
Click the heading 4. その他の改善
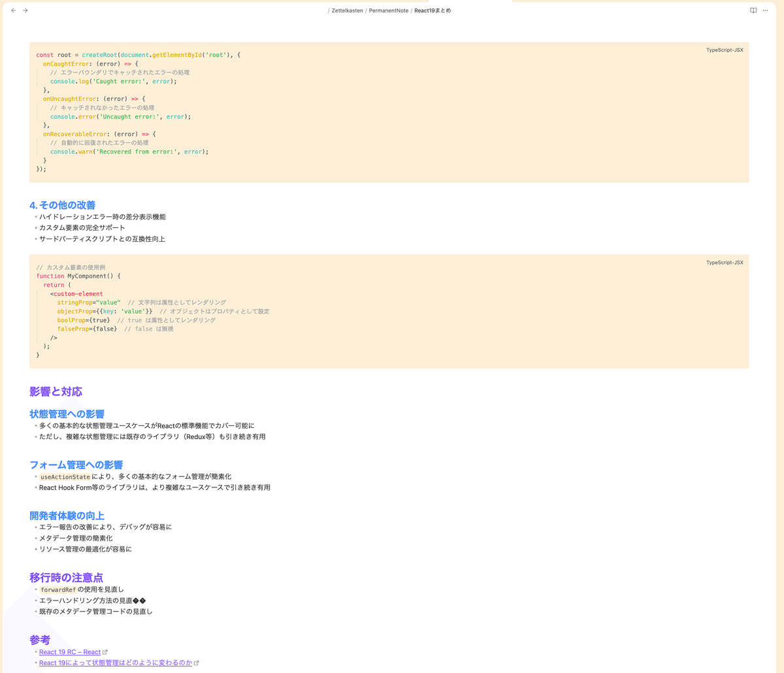click(63, 205)
